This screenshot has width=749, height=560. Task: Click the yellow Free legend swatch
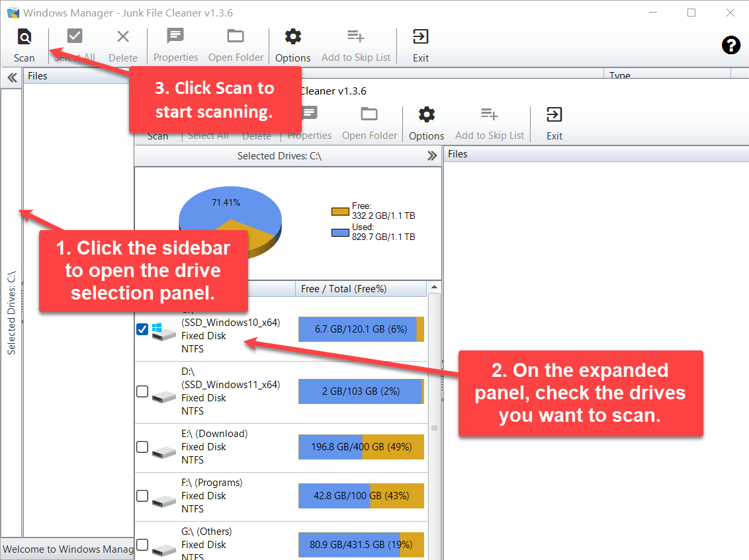(x=340, y=212)
